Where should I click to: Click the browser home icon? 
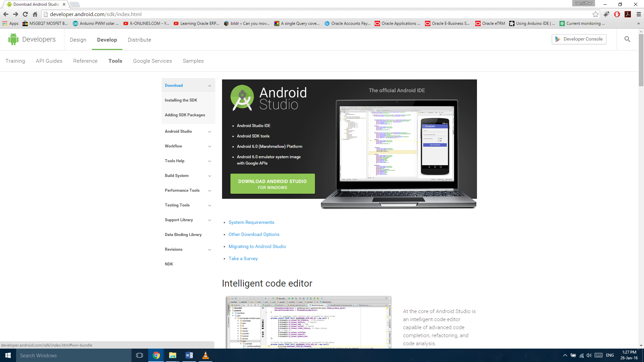35,14
